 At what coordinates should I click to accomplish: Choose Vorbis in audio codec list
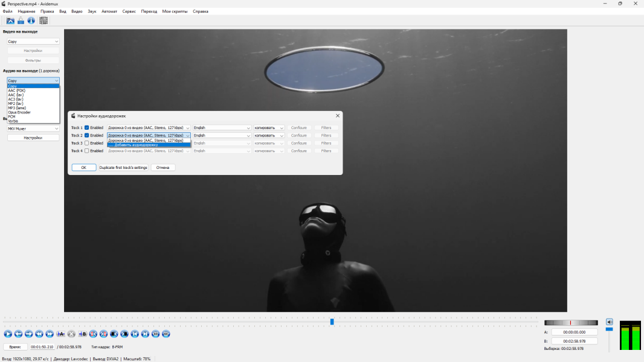tap(33, 121)
